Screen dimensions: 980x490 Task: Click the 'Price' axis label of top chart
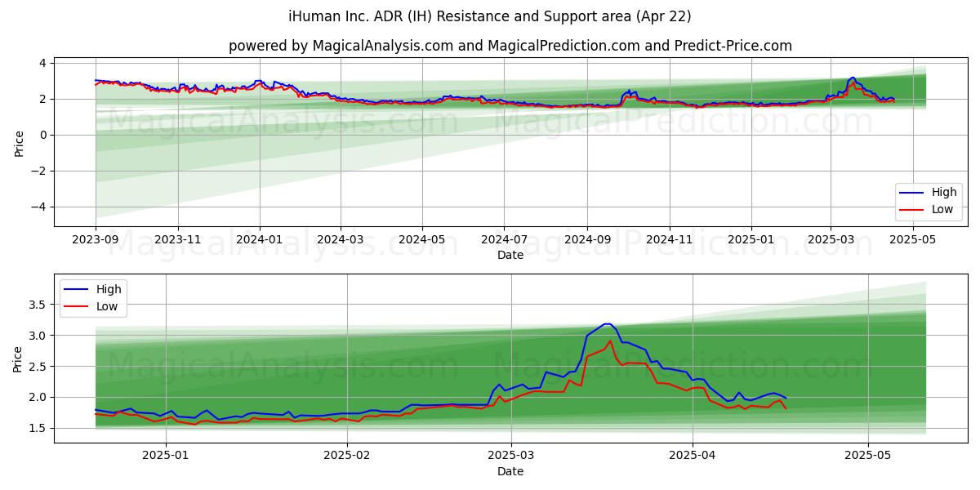[x=19, y=141]
